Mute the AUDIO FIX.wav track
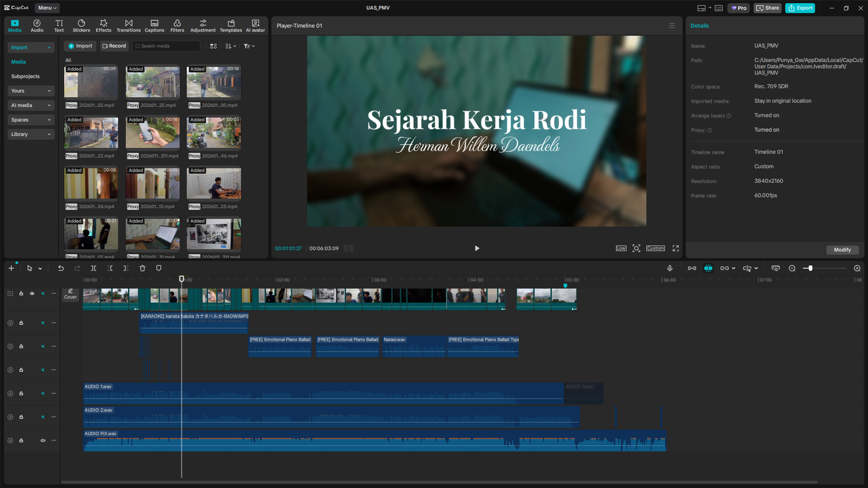Screen dimensions: 868x488 (43, 441)
